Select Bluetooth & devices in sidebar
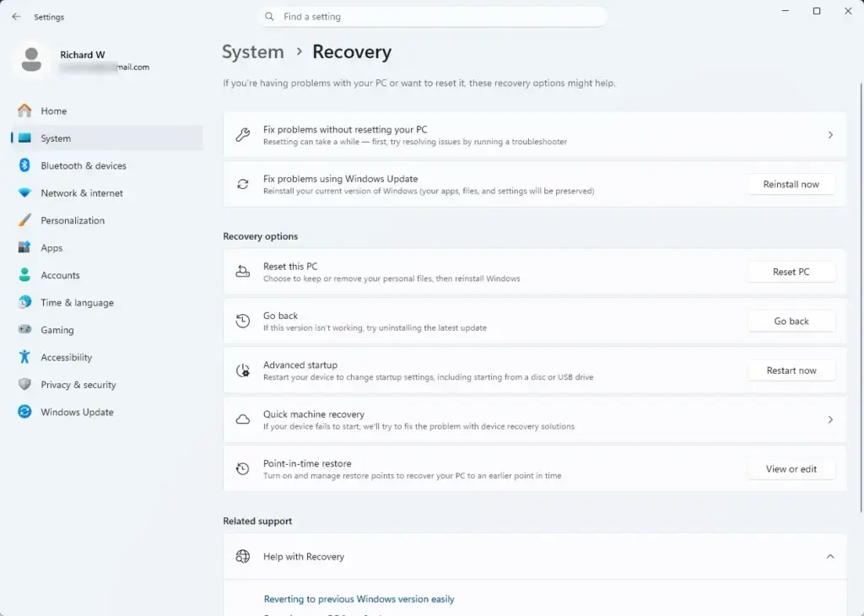The width and height of the screenshot is (864, 616). 107,165
